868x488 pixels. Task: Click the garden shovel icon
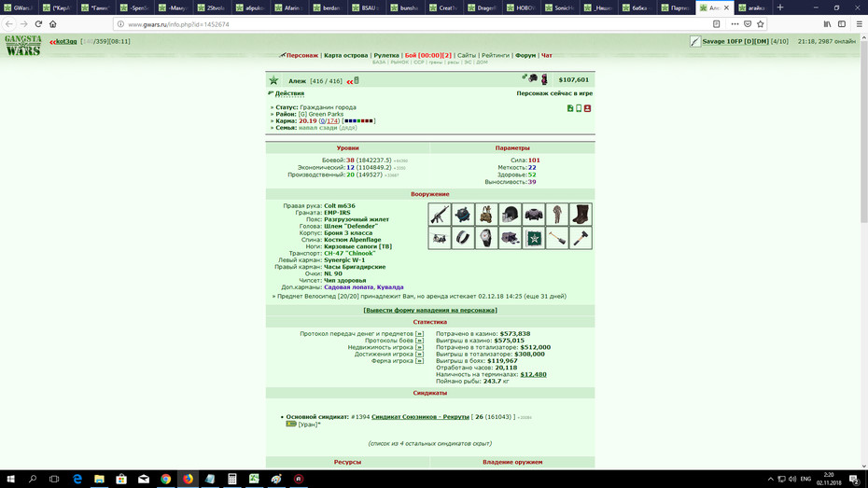(x=557, y=238)
